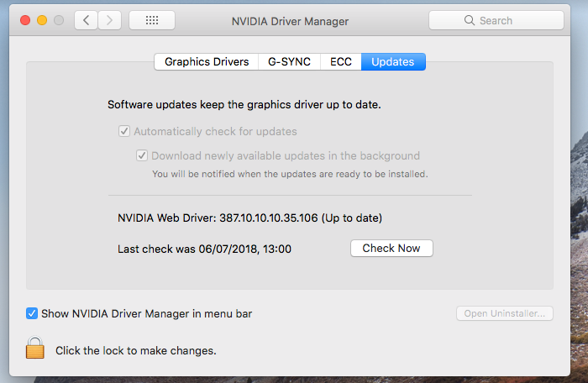Select the Updates tab

pyautogui.click(x=393, y=61)
